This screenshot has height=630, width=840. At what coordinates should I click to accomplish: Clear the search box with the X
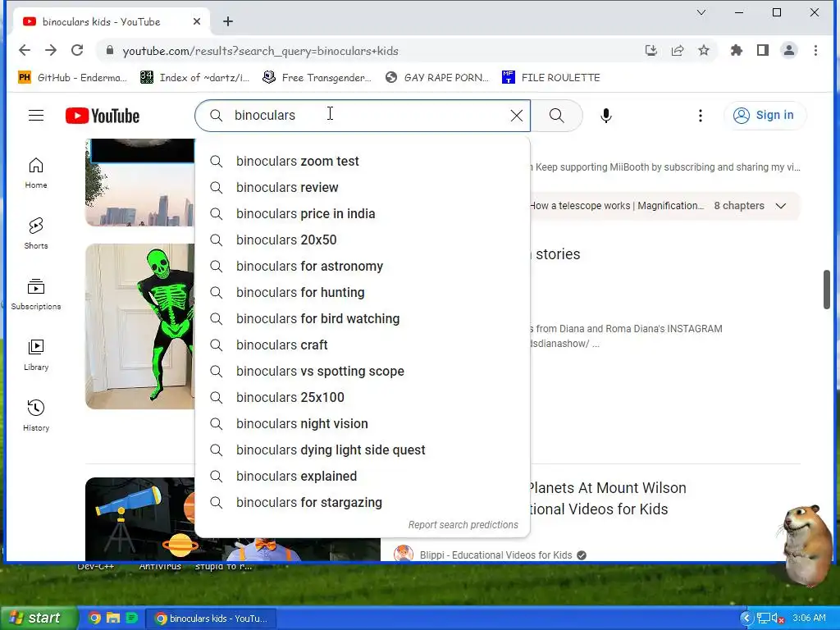(x=517, y=115)
